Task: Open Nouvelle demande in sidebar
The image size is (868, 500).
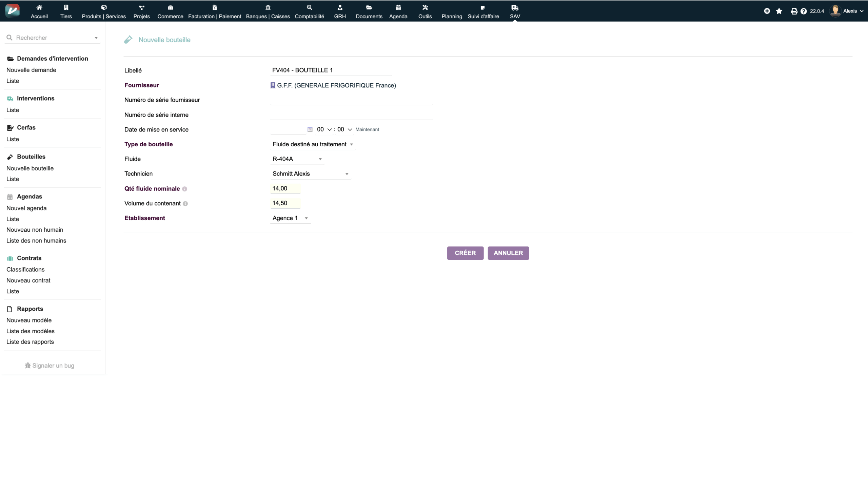Action: [x=31, y=70]
